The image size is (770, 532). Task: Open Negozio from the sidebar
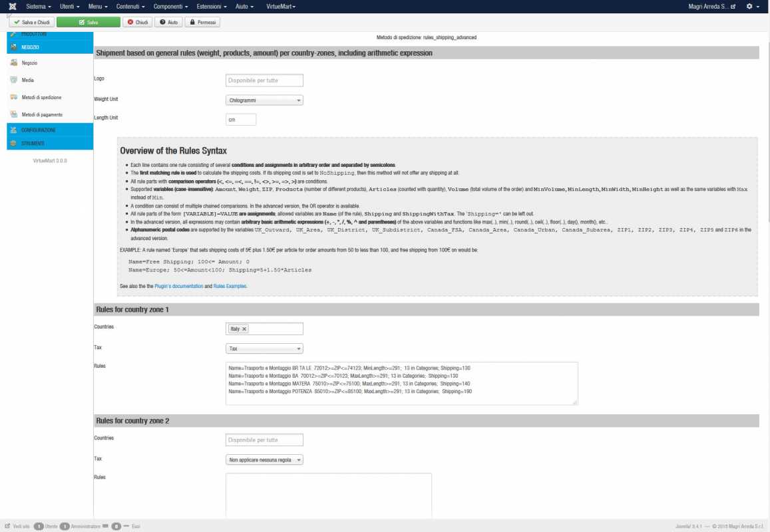click(x=29, y=63)
